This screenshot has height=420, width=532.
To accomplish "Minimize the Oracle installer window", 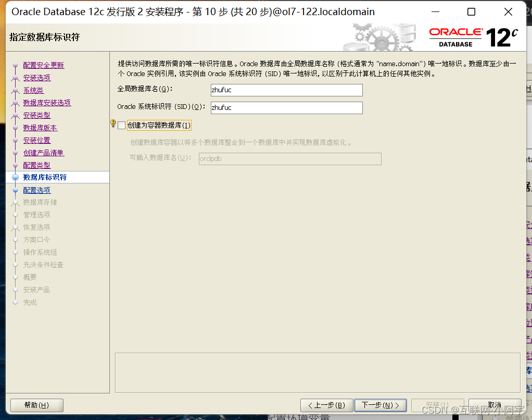I will (435, 12).
